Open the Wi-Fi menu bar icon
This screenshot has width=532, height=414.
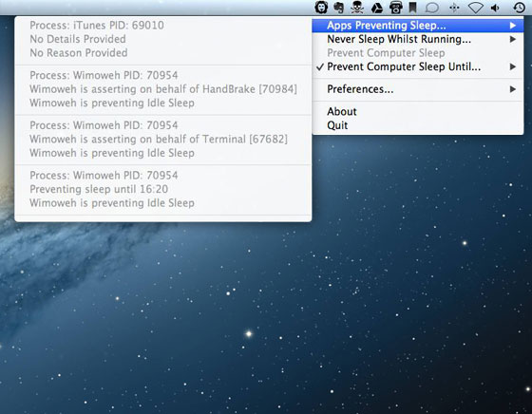pos(476,8)
